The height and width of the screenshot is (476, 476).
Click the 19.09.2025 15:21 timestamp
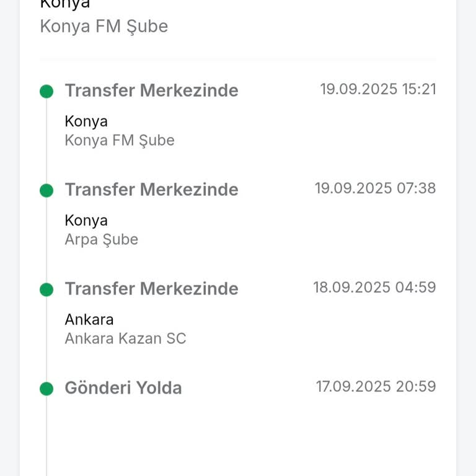tap(378, 89)
